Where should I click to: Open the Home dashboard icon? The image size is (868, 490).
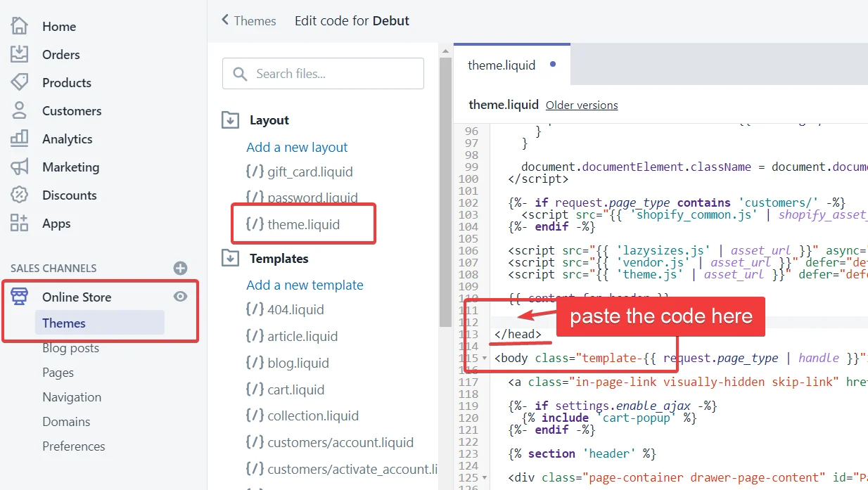click(21, 26)
